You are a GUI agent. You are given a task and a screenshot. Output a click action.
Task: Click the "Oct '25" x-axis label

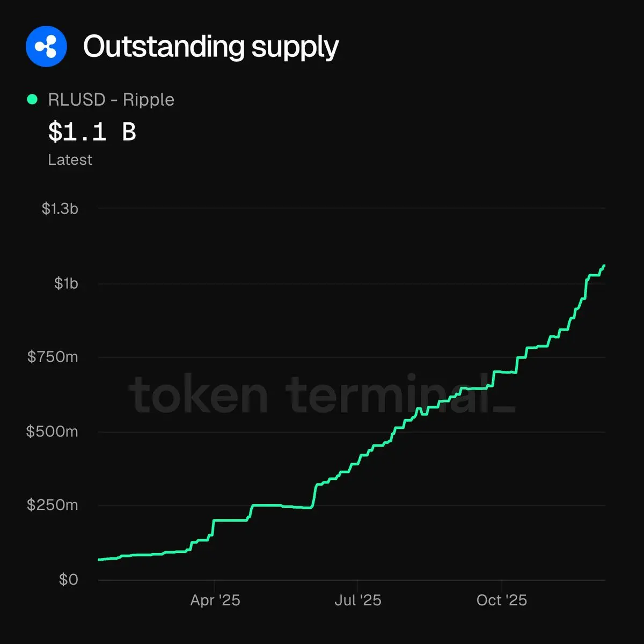click(501, 600)
